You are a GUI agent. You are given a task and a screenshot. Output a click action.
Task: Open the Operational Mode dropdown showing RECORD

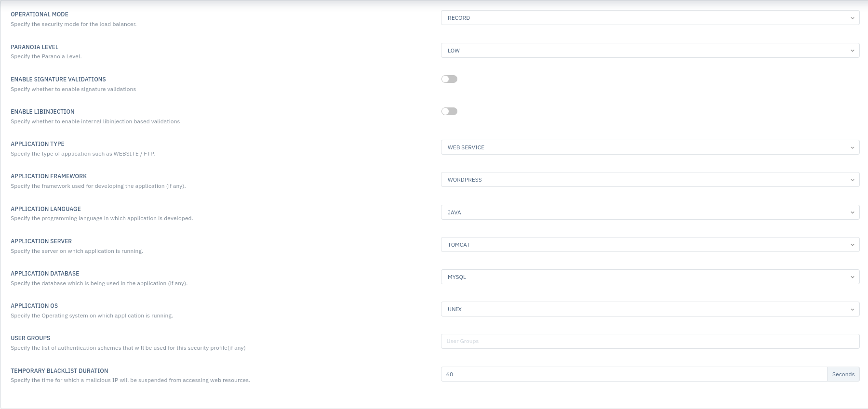coord(650,18)
